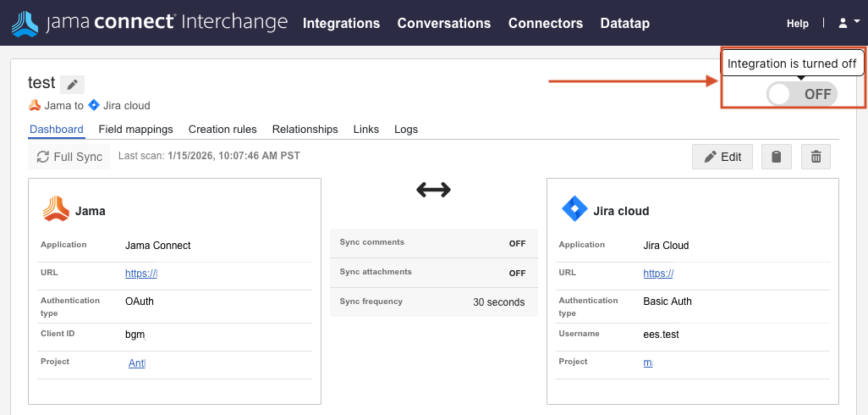The width and height of the screenshot is (868, 415).
Task: Click the Jira cloud logo in right card
Action: click(574, 210)
